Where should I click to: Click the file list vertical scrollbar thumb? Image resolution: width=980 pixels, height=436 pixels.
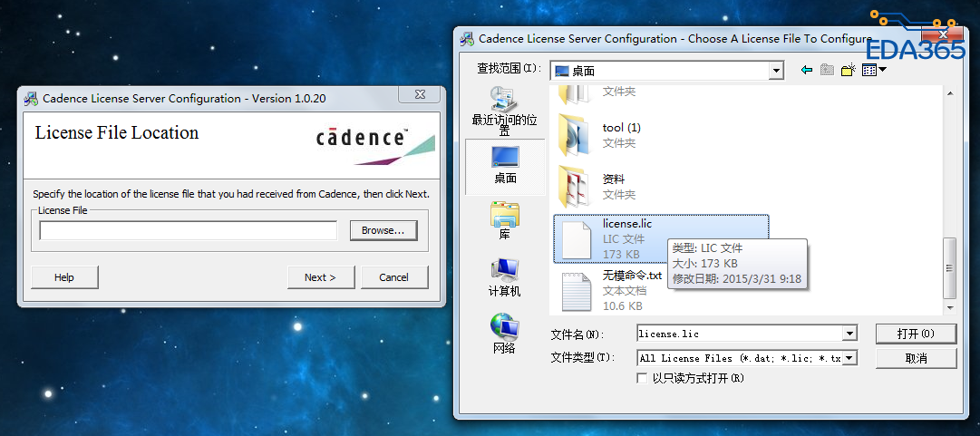coord(950,268)
